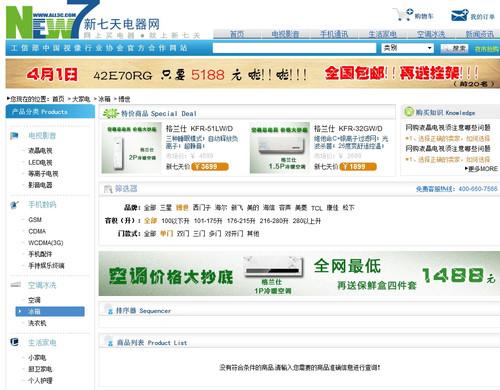Viewport: 500px width, 390px height.
Task: Click the KFR-32GW/D air conditioner thumbnail
Action: [x=280, y=148]
